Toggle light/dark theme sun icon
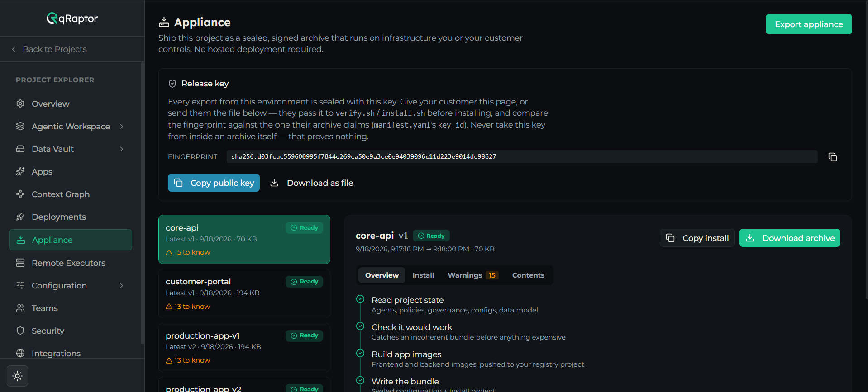Viewport: 868px width, 392px height. [x=18, y=376]
